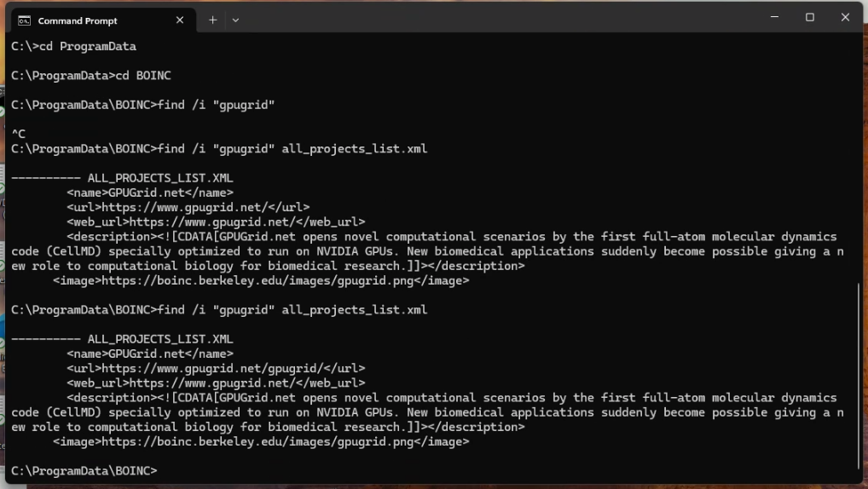
Task: Open a new tab with the plus button
Action: pyautogui.click(x=213, y=20)
